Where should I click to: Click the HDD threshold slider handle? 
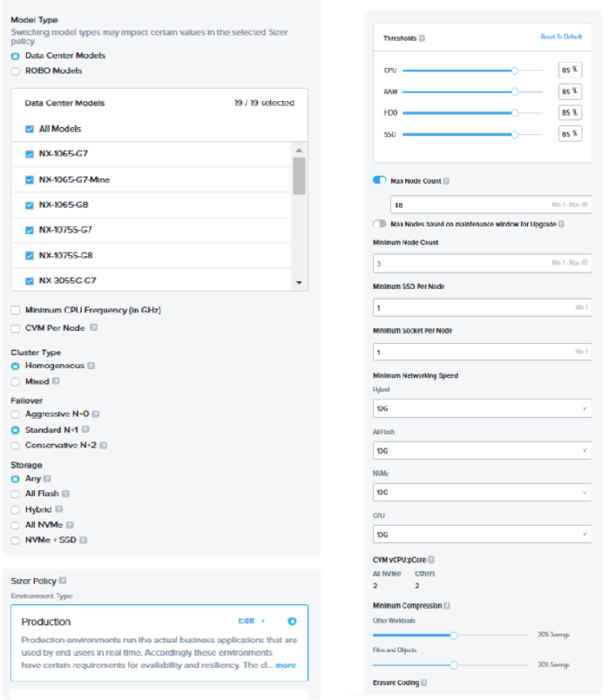[515, 113]
